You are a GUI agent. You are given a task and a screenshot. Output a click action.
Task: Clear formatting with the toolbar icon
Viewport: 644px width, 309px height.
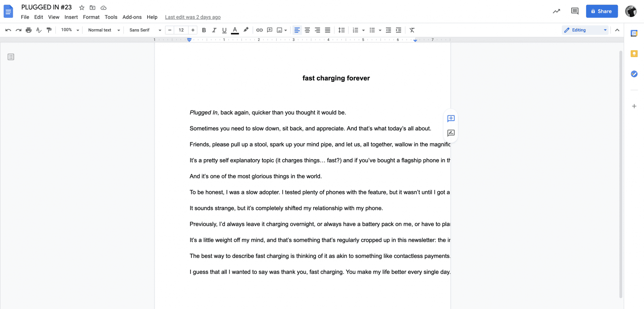412,30
